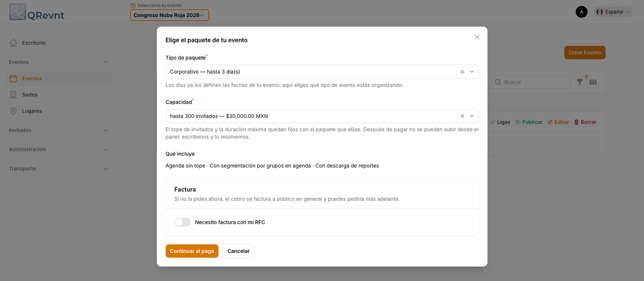Open the table filter funnel icon

pos(580,82)
